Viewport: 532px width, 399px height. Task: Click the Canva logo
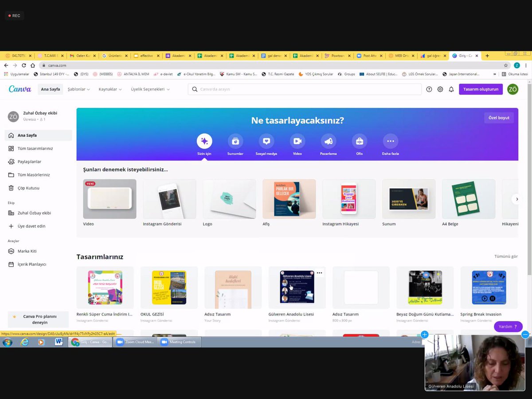[20, 89]
